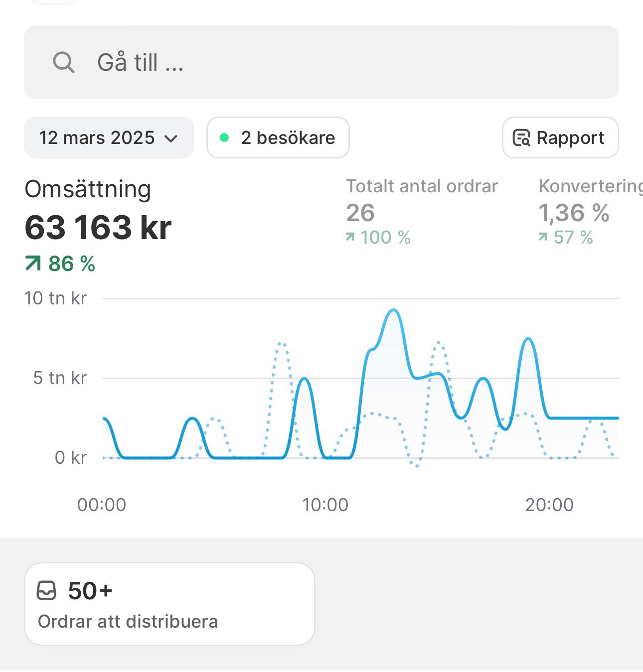Tap the inbox tray icon beside 50+
The height and width of the screenshot is (672, 643).
coord(47,591)
